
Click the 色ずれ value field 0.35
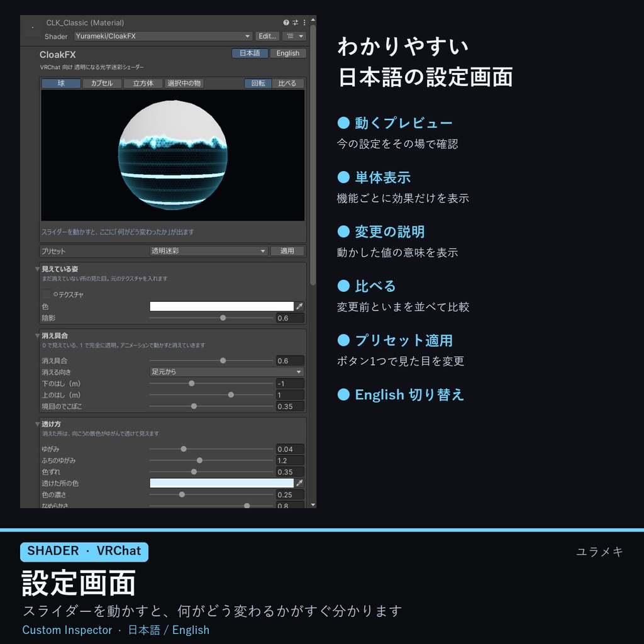click(x=290, y=472)
